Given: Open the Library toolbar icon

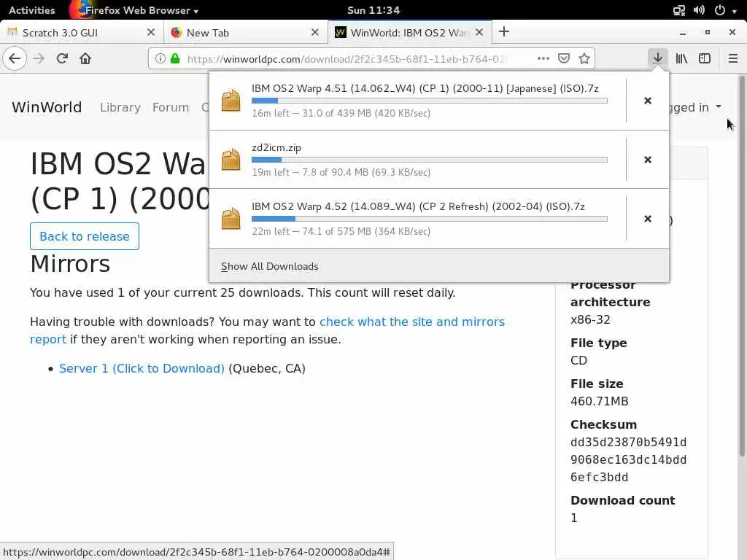Looking at the screenshot, I should (x=681, y=58).
